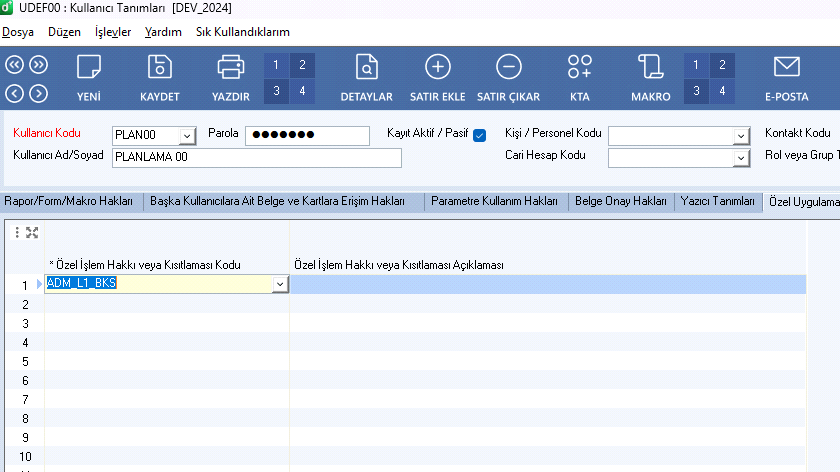
Task: Toggle the Kayıt Aktif / Pasif checkbox
Action: pos(479,135)
